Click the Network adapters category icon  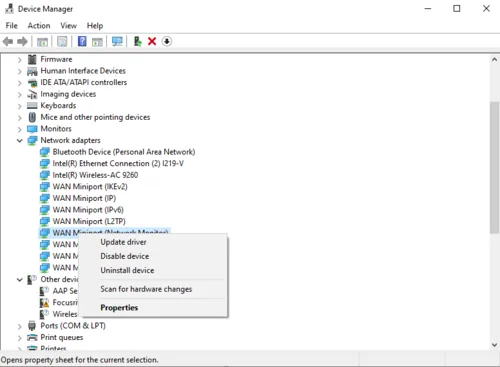tap(32, 140)
